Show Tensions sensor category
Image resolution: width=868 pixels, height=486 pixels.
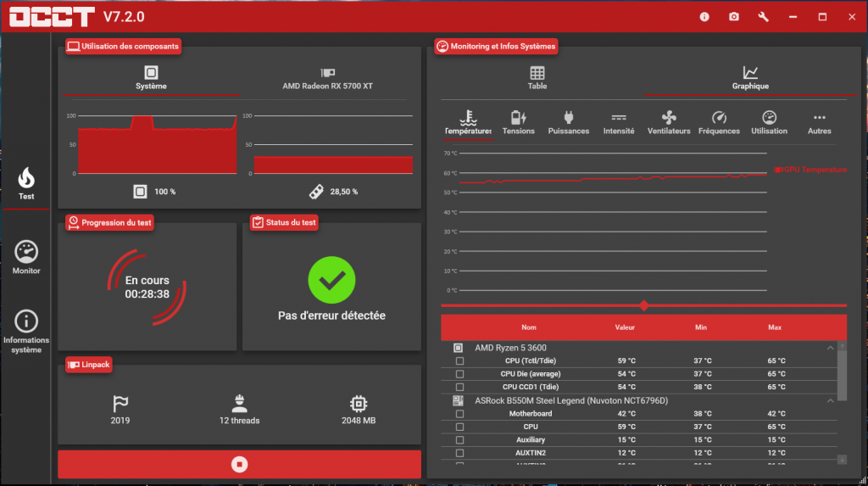tap(518, 122)
